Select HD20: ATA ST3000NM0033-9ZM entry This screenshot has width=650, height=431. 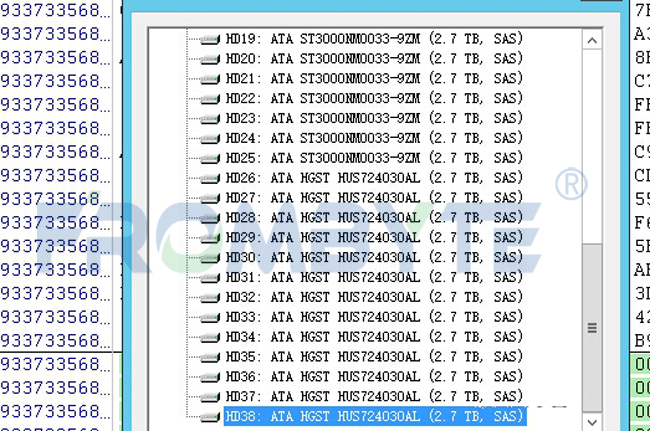click(x=374, y=58)
